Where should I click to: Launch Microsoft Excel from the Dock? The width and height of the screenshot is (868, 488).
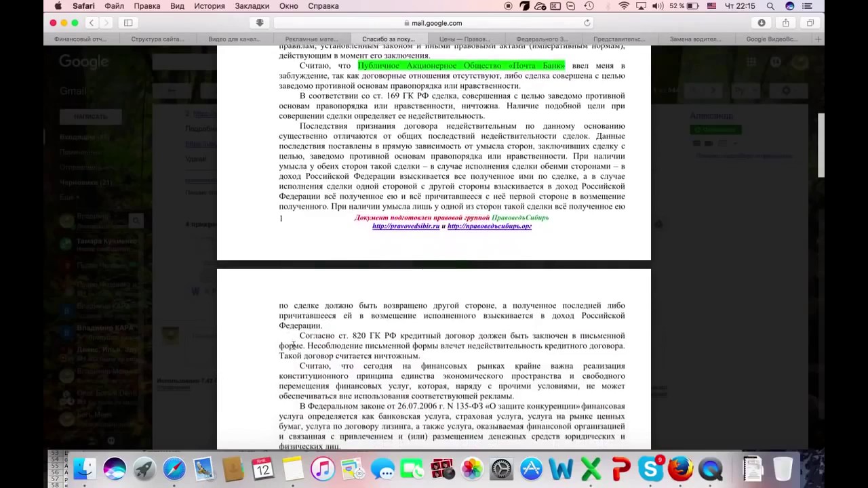click(x=591, y=469)
